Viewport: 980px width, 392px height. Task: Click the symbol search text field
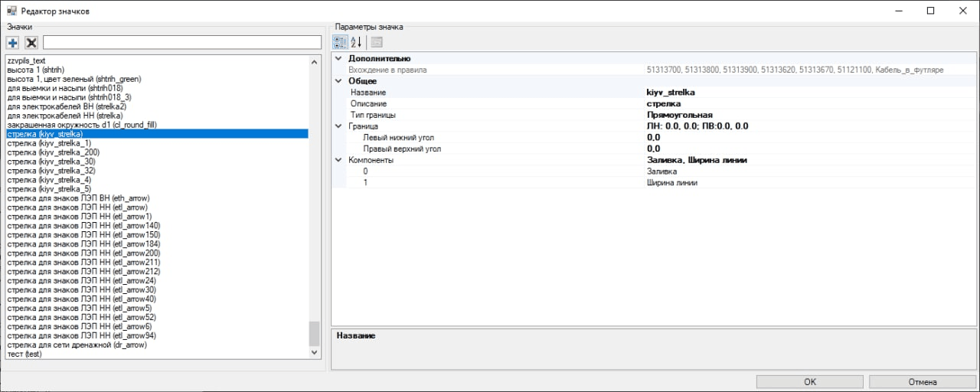pyautogui.click(x=182, y=42)
